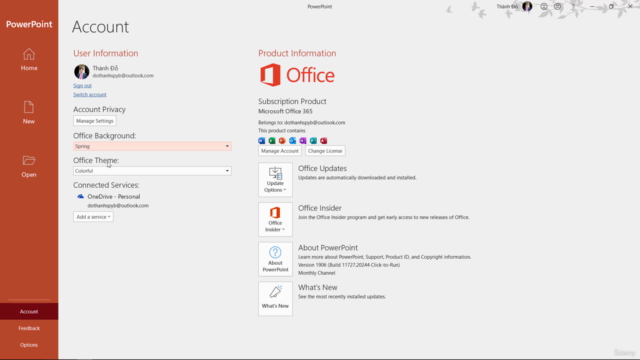Open the Open file page
The width and height of the screenshot is (640, 360).
click(29, 166)
